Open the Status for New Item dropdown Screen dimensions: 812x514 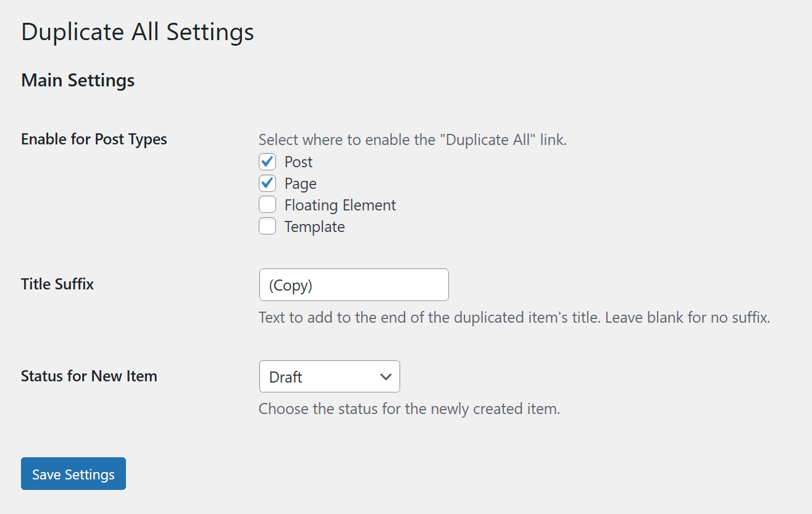tap(329, 376)
